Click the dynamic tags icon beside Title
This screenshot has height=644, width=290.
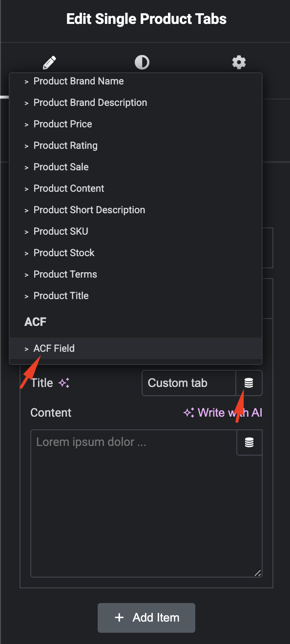click(x=249, y=383)
